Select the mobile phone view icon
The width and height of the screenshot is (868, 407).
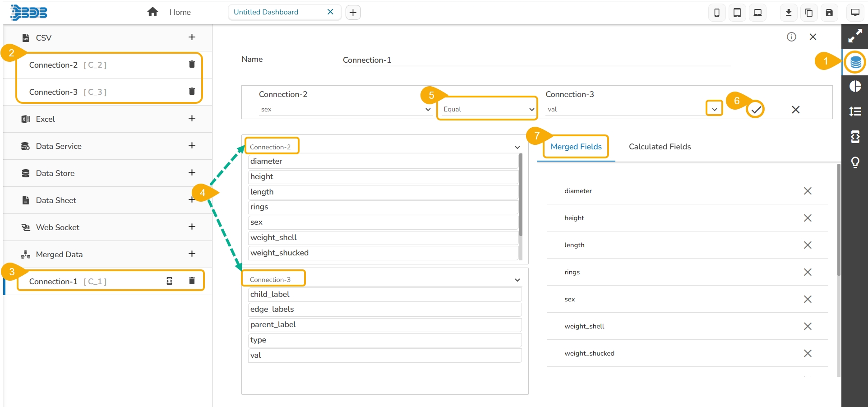coord(716,13)
